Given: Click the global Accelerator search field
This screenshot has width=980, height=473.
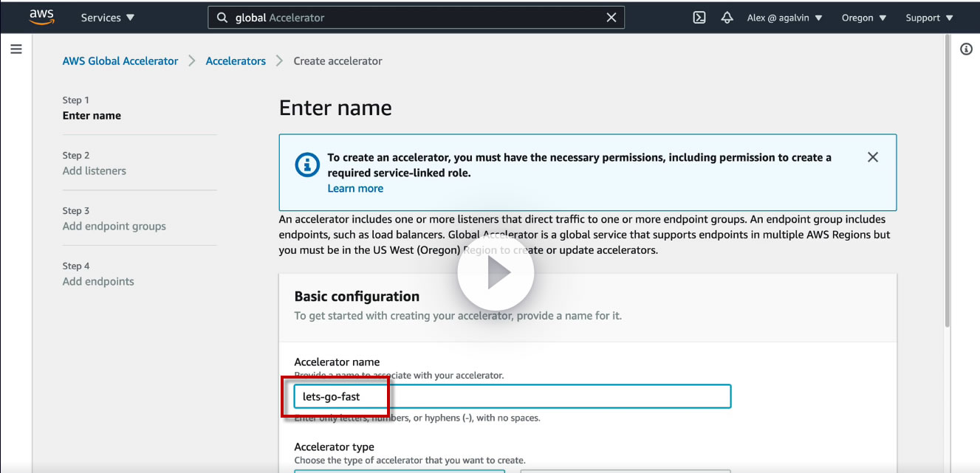Looking at the screenshot, I should 417,18.
